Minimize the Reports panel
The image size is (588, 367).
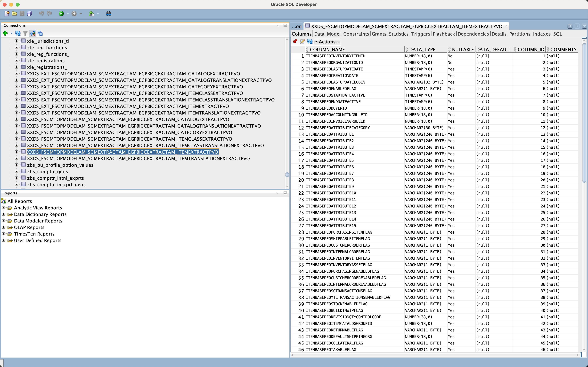coord(285,193)
